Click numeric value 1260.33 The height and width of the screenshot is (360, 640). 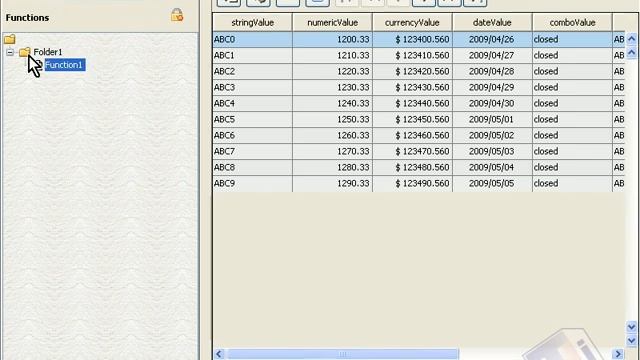tap(332, 136)
